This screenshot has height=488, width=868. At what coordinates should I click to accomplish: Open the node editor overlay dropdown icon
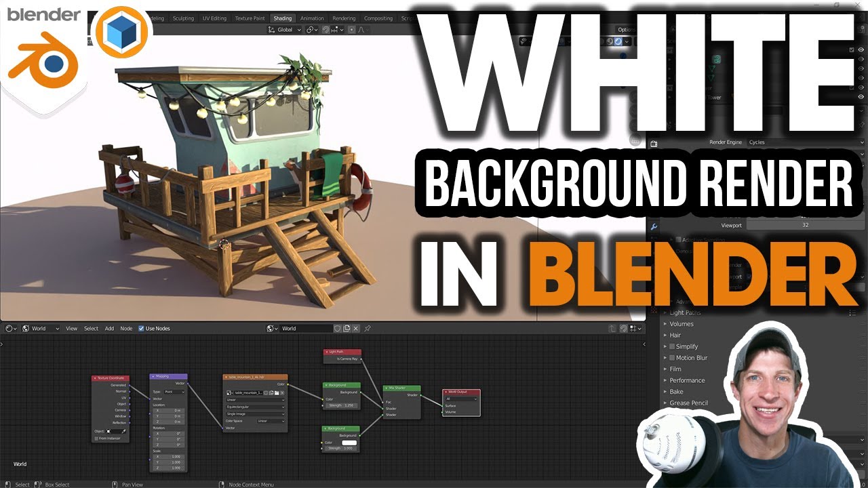coord(634,328)
